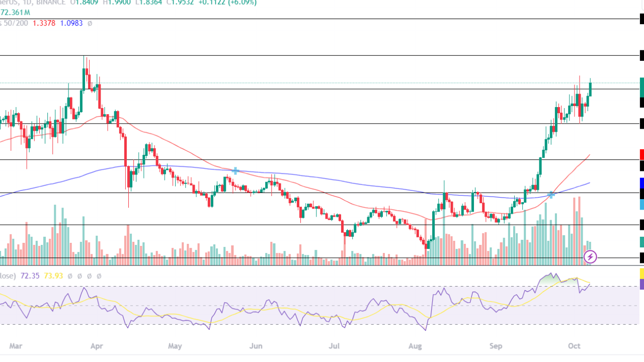Click the Oct label on time axis

(x=573, y=346)
